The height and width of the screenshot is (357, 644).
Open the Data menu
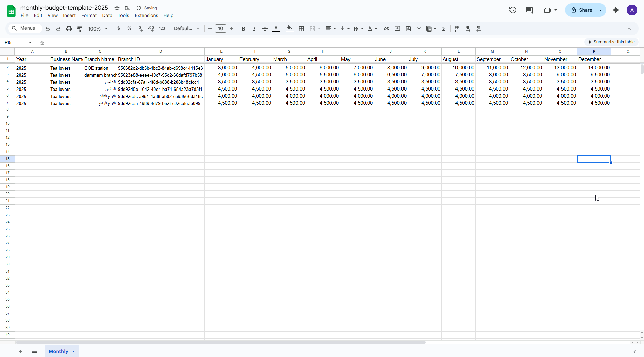pos(107,15)
